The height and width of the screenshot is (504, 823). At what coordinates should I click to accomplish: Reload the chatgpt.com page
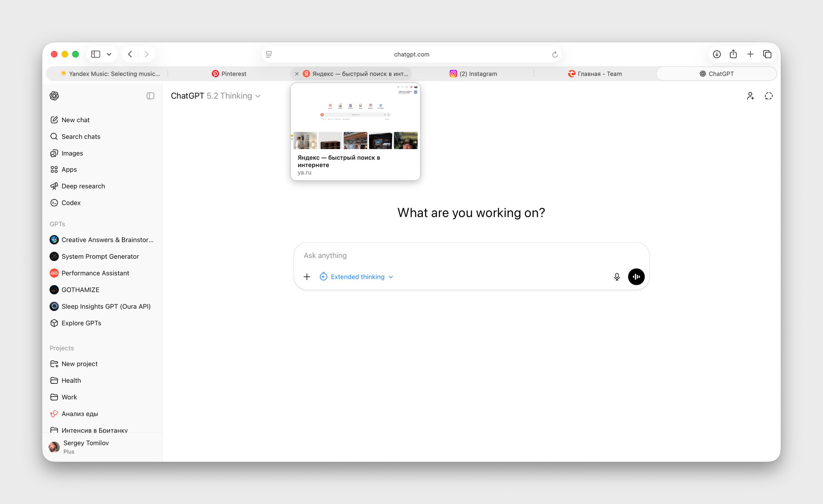555,54
